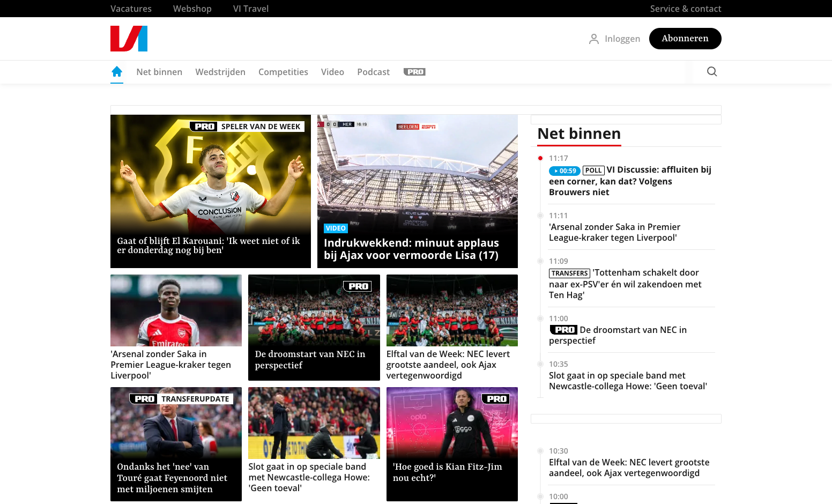Screen dimensions: 832x504
Task: Click VI Travel in the top bar
Action: [x=251, y=9]
